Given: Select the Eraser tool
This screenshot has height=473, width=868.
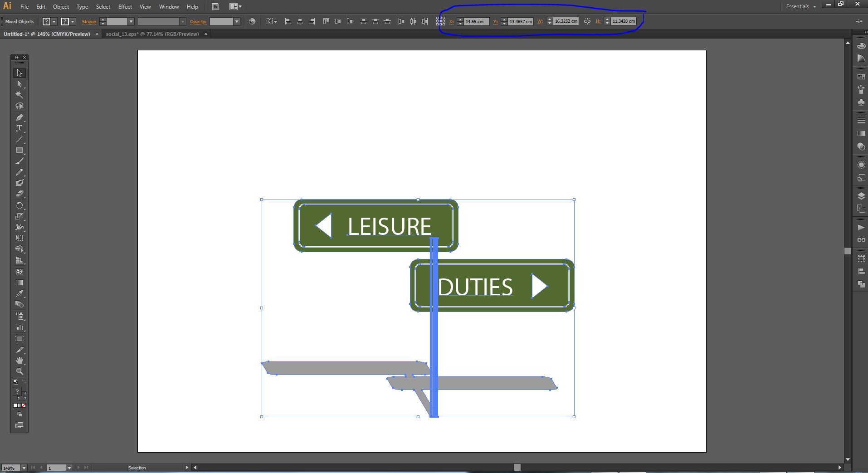Looking at the screenshot, I should pos(20,194).
